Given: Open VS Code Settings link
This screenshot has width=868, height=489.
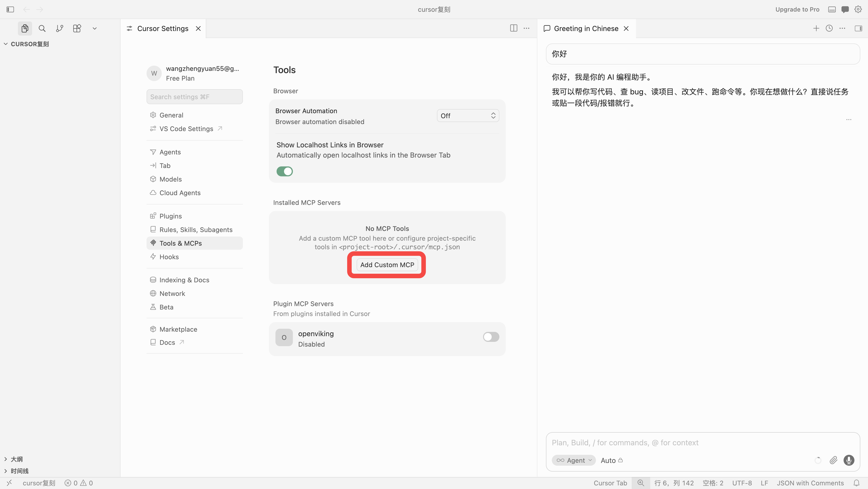Looking at the screenshot, I should pos(194,129).
